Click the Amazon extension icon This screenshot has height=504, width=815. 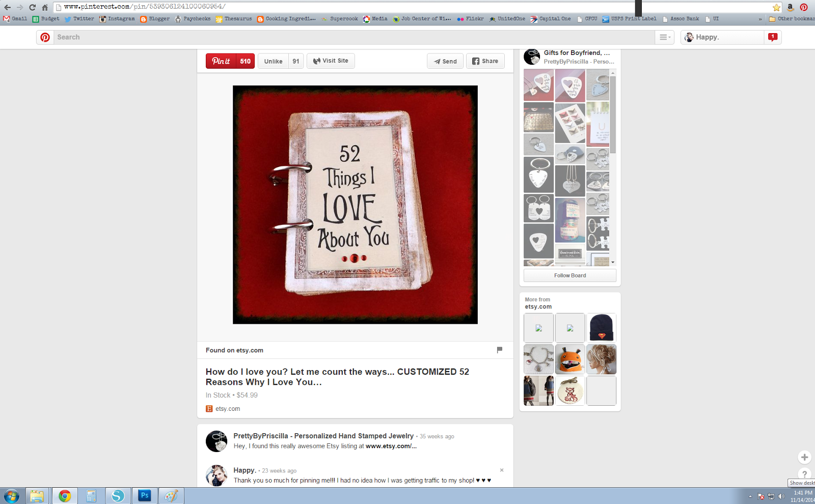pyautogui.click(x=790, y=7)
